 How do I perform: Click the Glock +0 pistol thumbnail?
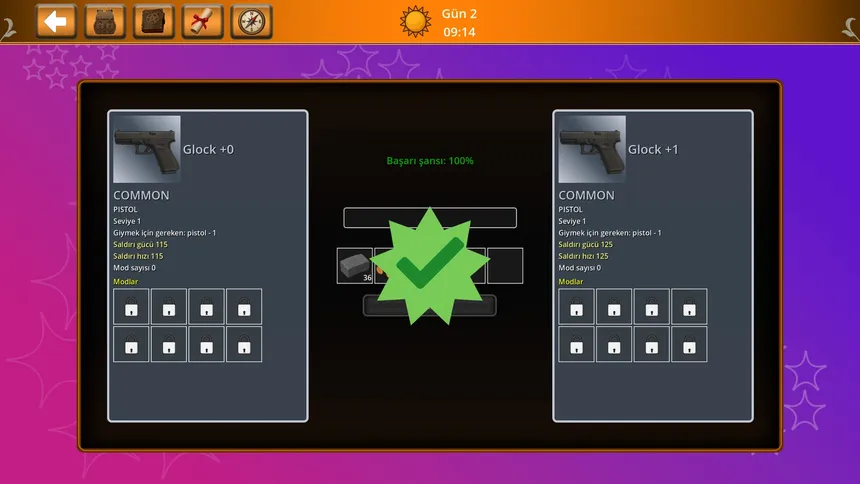(x=146, y=149)
